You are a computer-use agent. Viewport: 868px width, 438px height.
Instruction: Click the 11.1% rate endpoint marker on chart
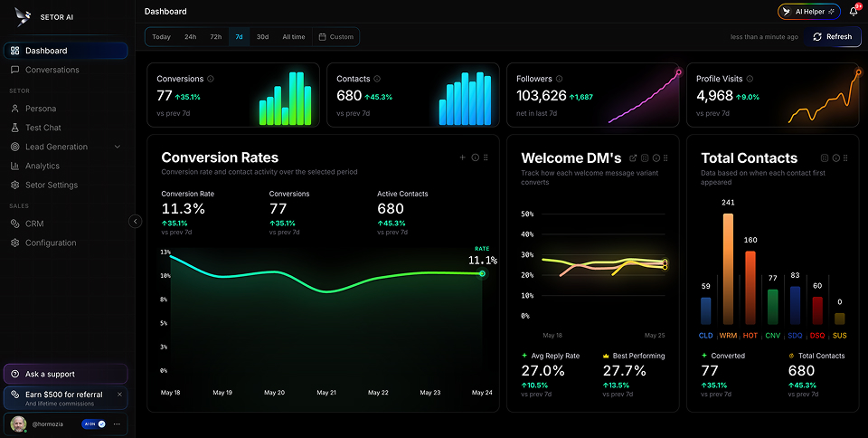coord(483,273)
